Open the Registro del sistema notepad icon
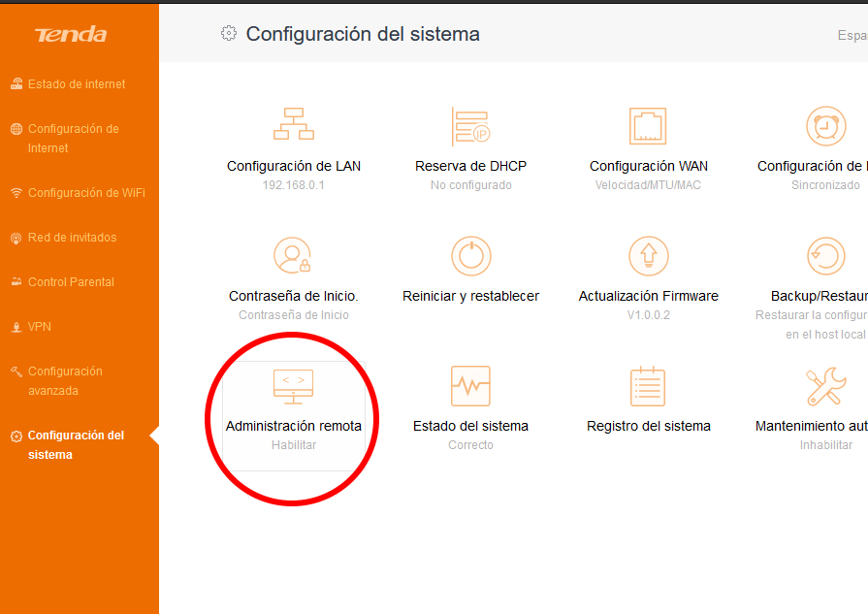 [x=648, y=386]
